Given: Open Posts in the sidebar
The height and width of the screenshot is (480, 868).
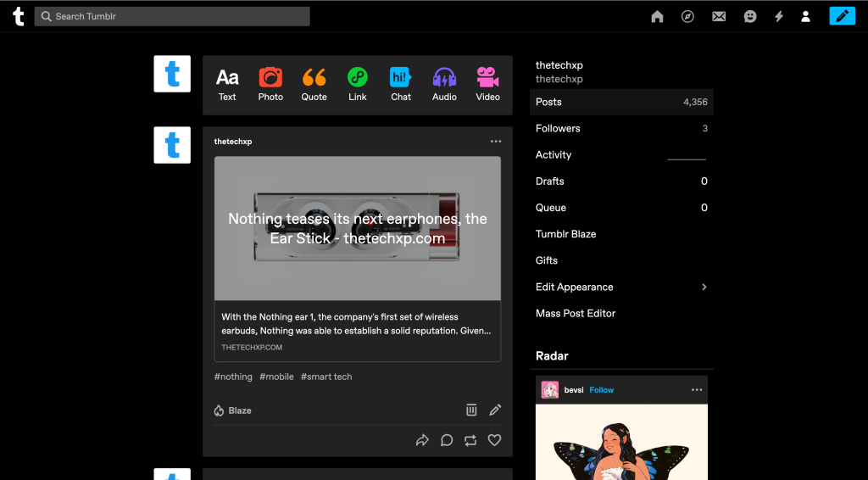Looking at the screenshot, I should pyautogui.click(x=621, y=102).
